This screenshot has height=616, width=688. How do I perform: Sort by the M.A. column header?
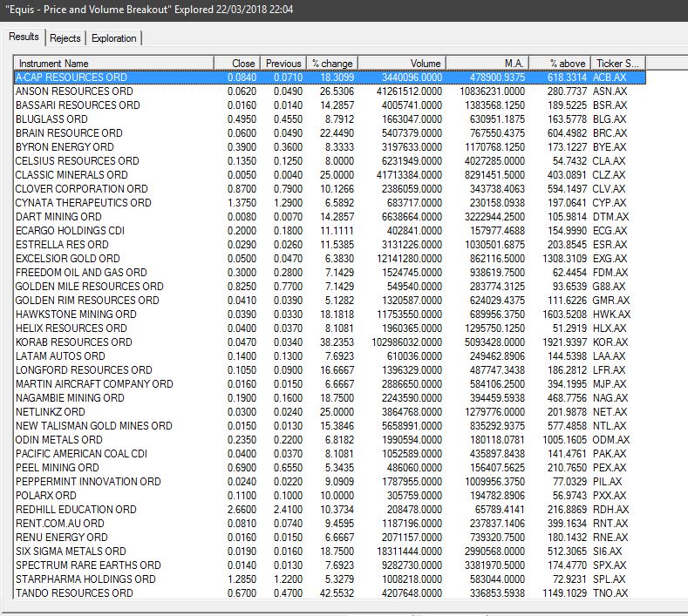pyautogui.click(x=487, y=63)
